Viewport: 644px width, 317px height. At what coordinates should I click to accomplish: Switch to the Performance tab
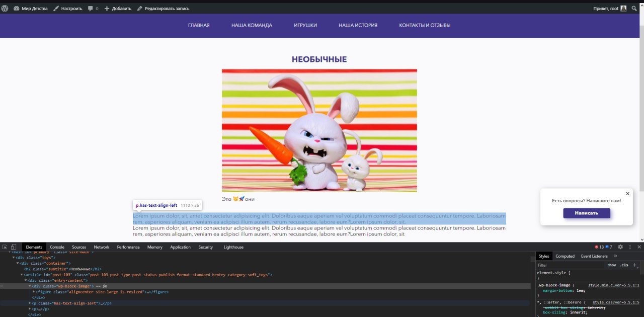click(128, 247)
